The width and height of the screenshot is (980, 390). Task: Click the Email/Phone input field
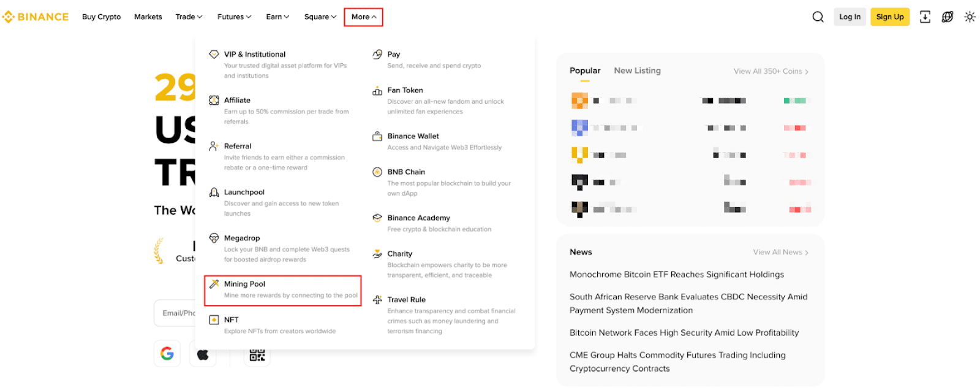(175, 313)
